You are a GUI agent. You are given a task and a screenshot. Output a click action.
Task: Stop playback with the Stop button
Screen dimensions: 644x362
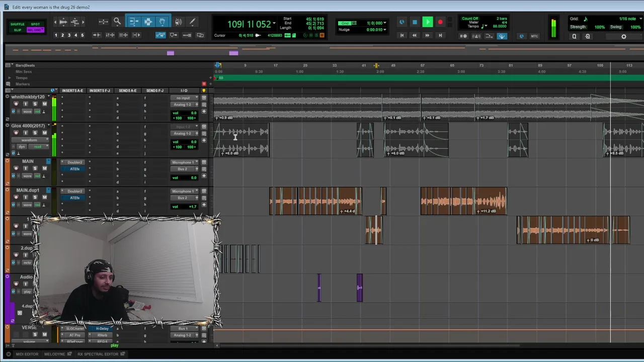click(415, 22)
